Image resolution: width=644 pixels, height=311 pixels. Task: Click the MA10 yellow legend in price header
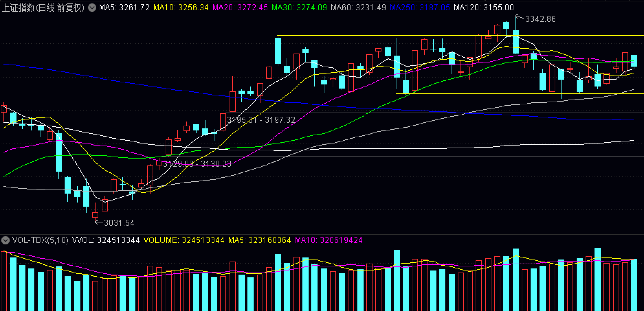coord(181,8)
